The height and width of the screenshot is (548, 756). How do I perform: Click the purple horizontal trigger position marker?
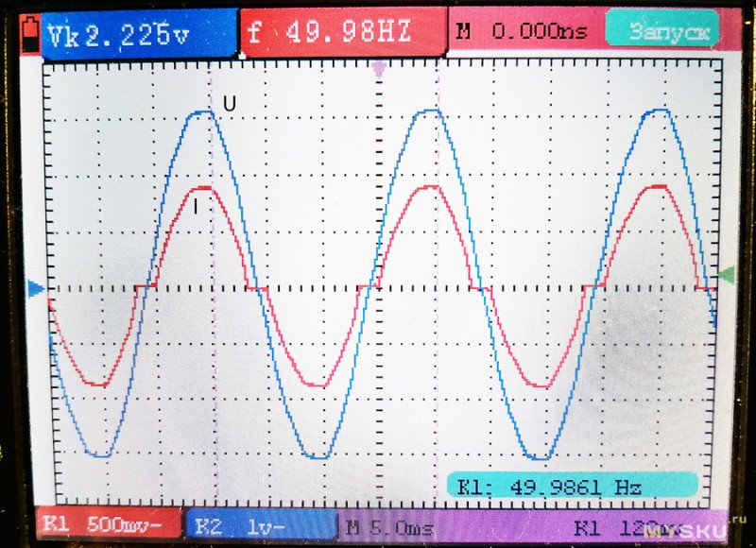pyautogui.click(x=380, y=67)
